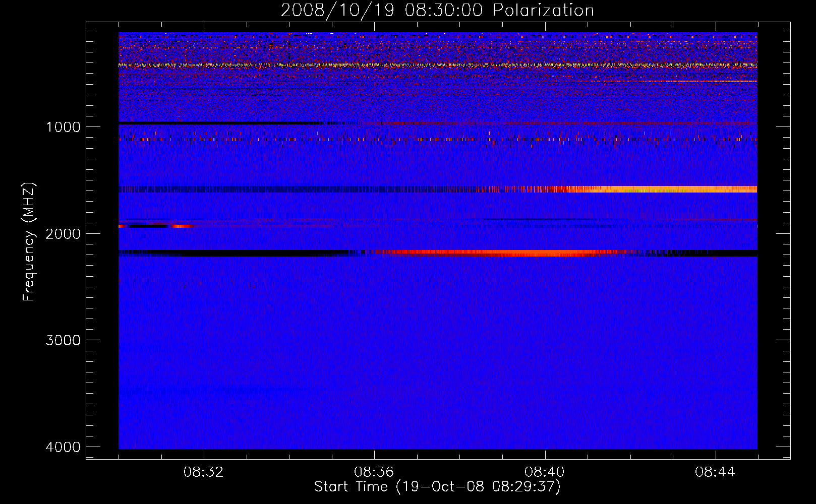This screenshot has height=504, width=816.
Task: Click the 1000 frequency tick label
Action: [x=63, y=127]
